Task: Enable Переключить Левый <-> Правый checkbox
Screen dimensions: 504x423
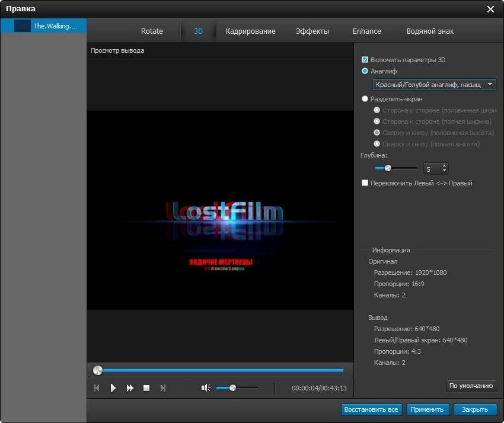Action: pos(365,182)
